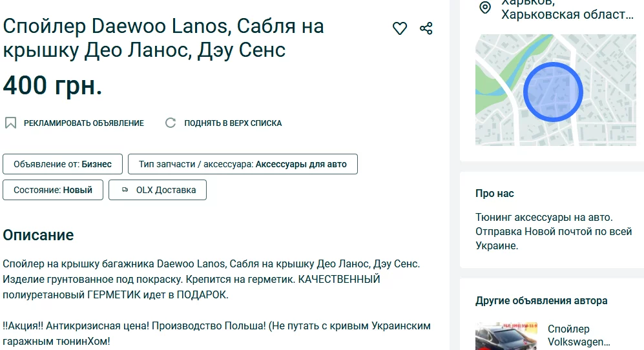
Task: Click the circular arrow icon to raise listing
Action: [171, 123]
